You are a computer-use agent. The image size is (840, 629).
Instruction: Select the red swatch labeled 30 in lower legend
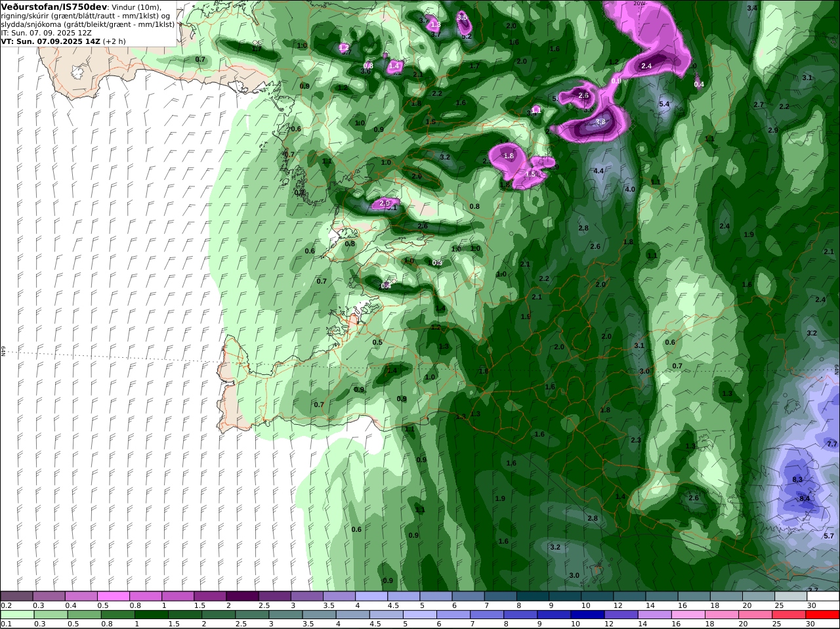tap(823, 615)
